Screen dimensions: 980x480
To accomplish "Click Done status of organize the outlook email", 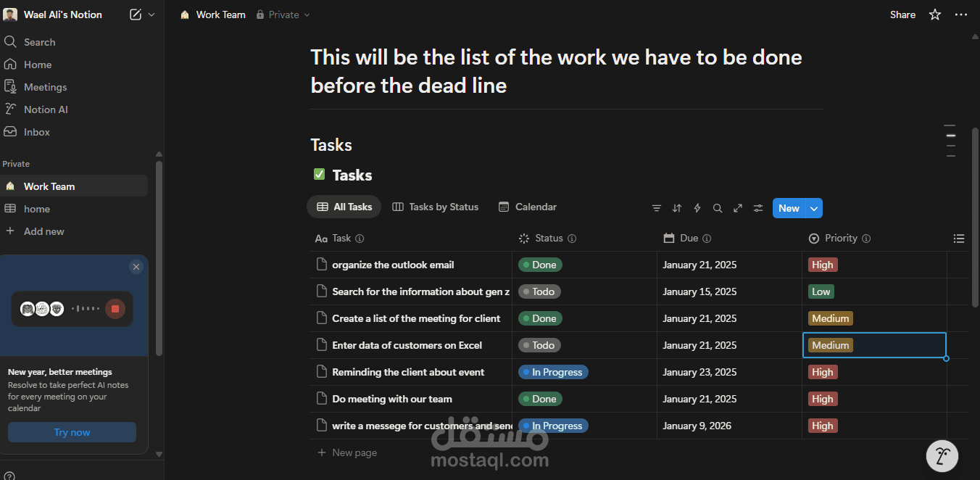I will pos(540,265).
